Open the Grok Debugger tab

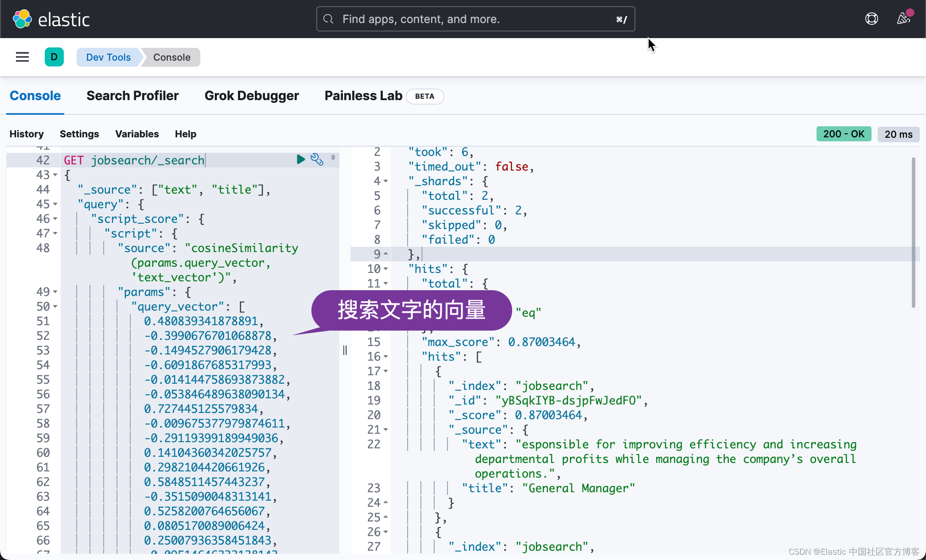click(252, 96)
